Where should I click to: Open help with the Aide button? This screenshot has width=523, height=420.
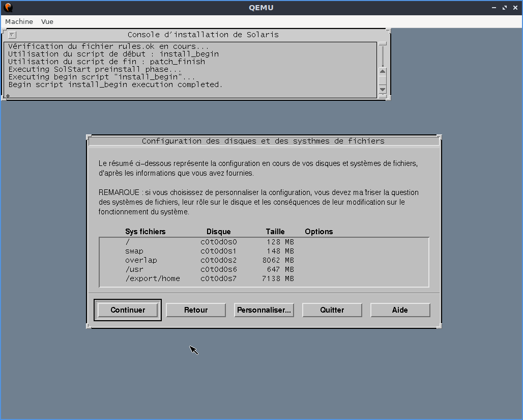[400, 310]
